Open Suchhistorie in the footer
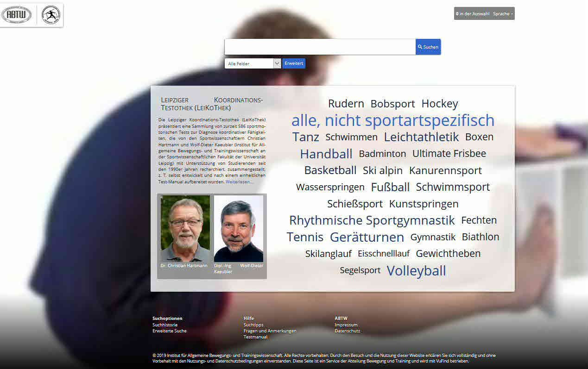 tap(165, 325)
